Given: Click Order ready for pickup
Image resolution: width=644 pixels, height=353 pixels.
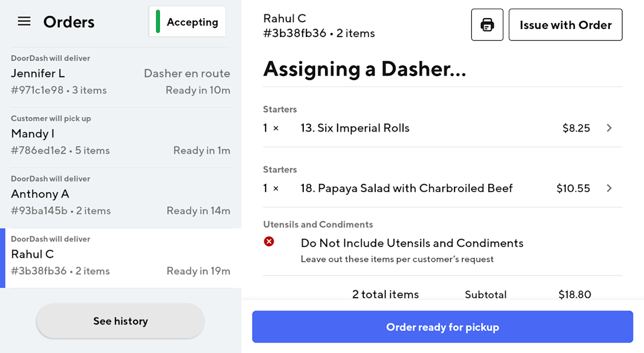Looking at the screenshot, I should (x=442, y=327).
